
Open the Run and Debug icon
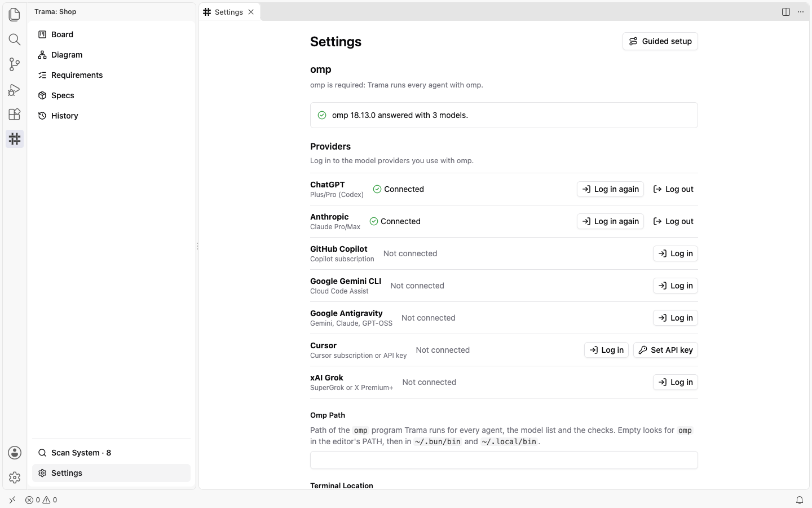pyautogui.click(x=15, y=89)
